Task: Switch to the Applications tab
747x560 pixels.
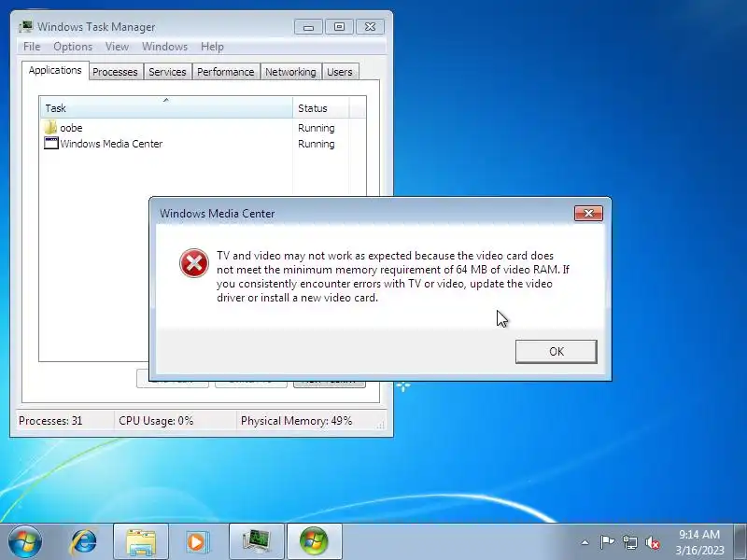Action: [55, 71]
